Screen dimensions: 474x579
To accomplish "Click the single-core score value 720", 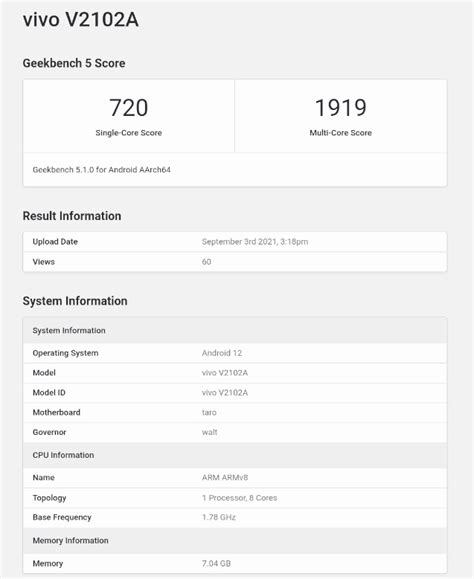I will (x=128, y=107).
